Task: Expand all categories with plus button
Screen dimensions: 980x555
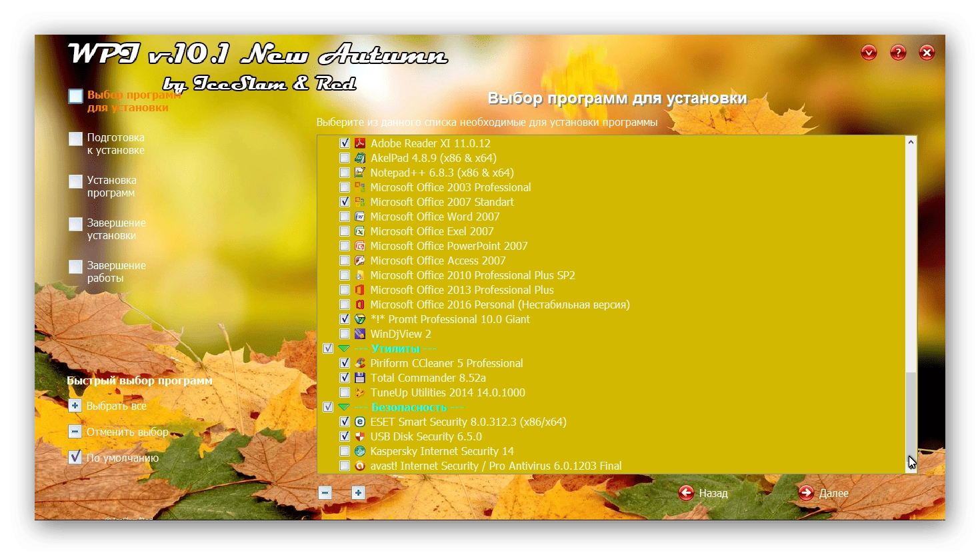Action: (x=358, y=493)
